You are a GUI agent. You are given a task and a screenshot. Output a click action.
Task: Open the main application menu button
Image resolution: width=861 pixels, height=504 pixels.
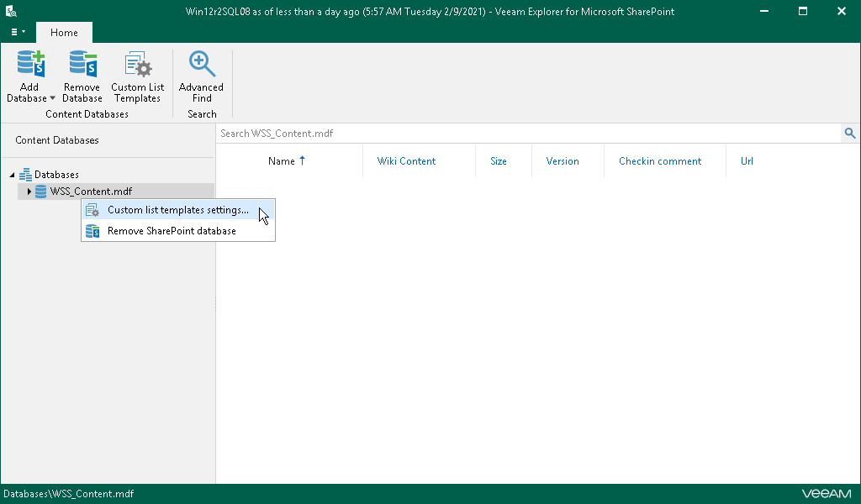(x=18, y=32)
